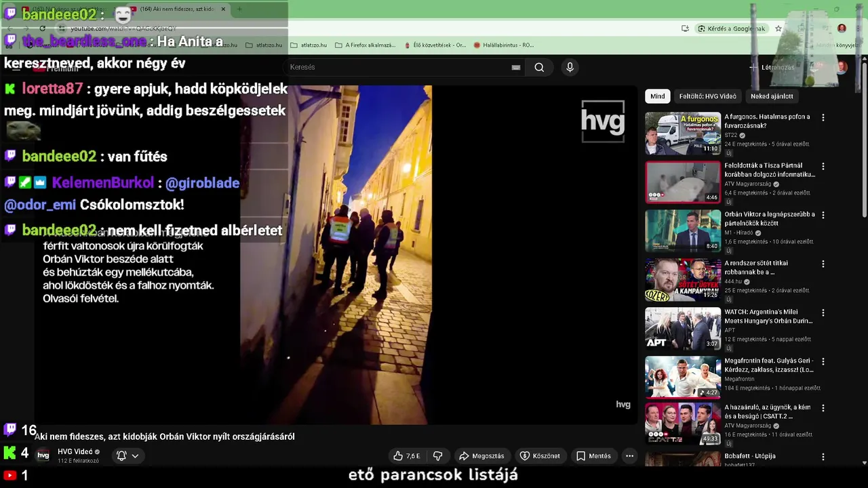This screenshot has height=488, width=868.
Task: Open the HVG Videó channel avatar
Action: click(x=43, y=455)
